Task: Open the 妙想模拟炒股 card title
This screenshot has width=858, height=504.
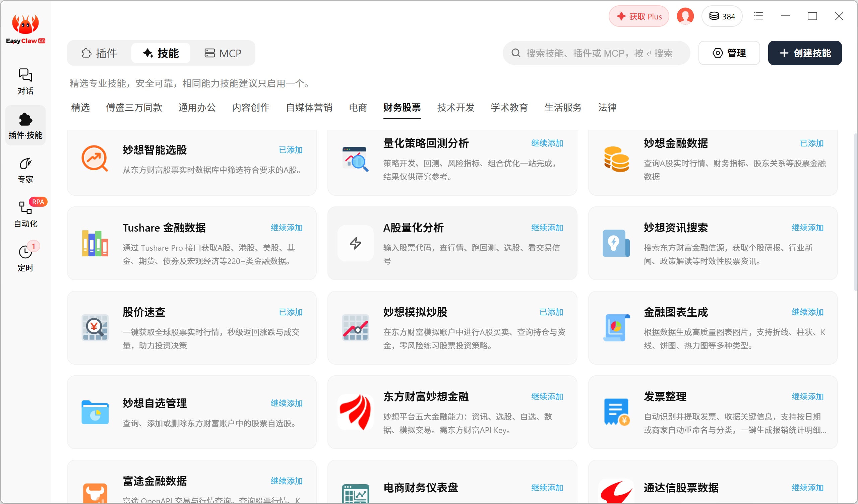Action: 415,312
